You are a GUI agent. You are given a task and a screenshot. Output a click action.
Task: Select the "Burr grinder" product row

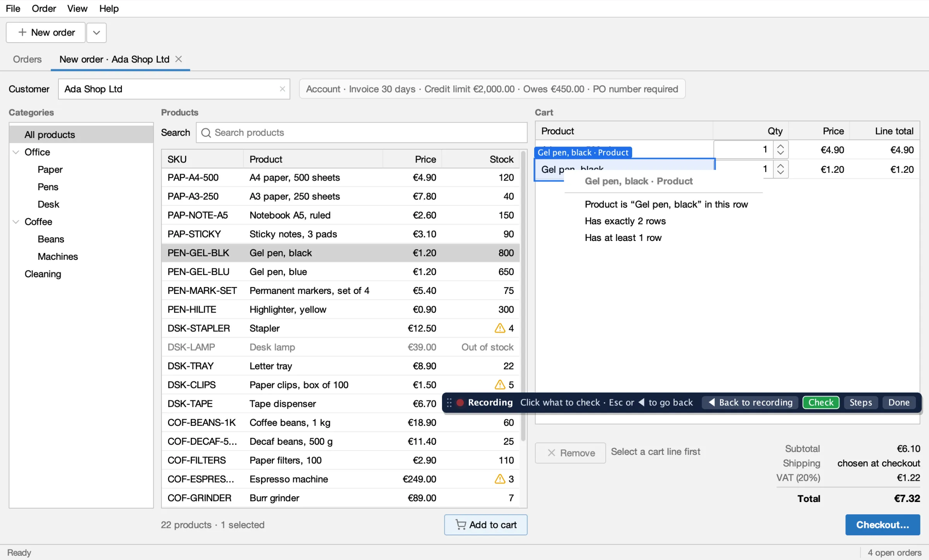pos(341,498)
